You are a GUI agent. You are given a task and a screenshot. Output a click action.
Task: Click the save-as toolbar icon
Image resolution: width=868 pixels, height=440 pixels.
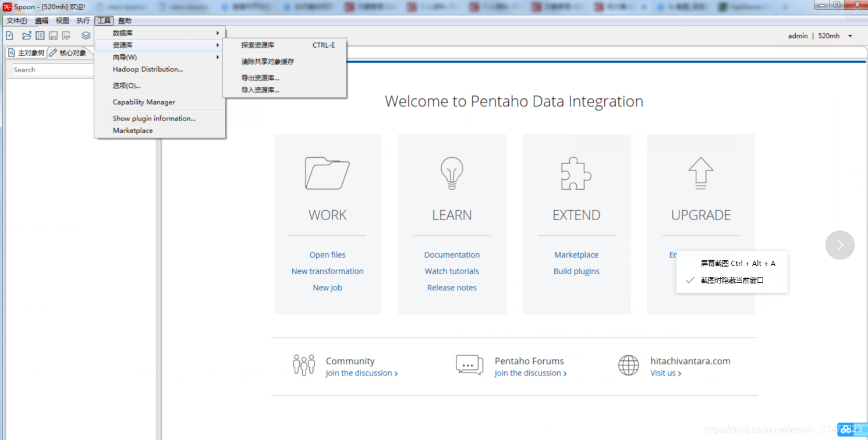[x=66, y=36]
